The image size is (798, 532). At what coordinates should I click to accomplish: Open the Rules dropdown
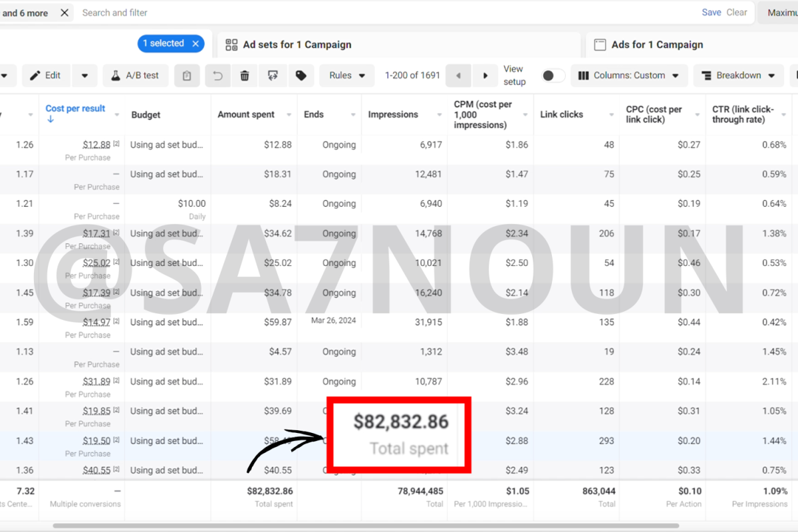(x=347, y=76)
